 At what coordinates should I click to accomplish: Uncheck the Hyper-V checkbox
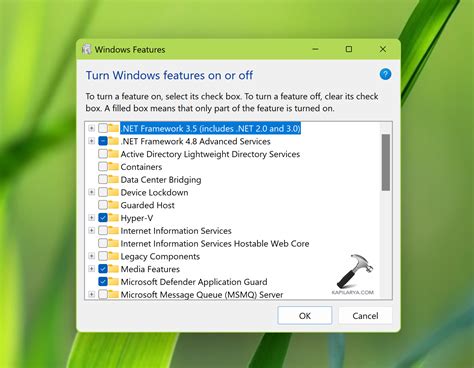(103, 218)
